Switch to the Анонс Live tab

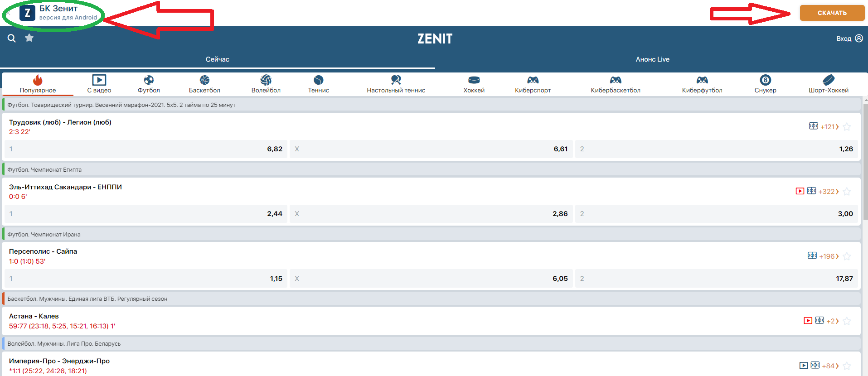pos(652,59)
